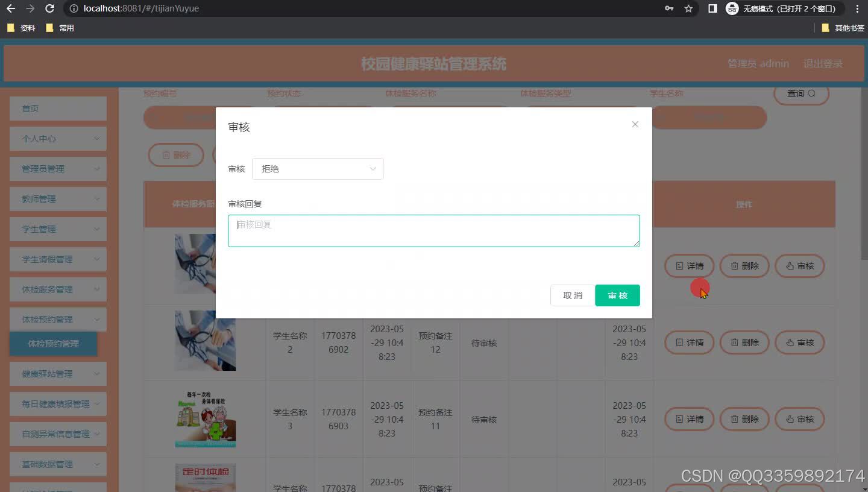This screenshot has height=492, width=868.
Task: Click the 预约备注 12 cell
Action: (435, 342)
